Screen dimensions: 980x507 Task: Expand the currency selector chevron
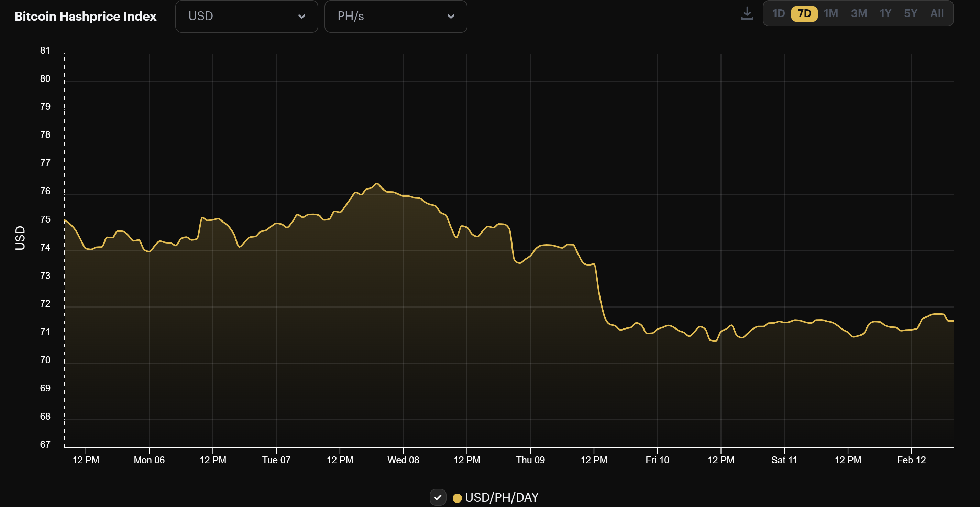[302, 17]
